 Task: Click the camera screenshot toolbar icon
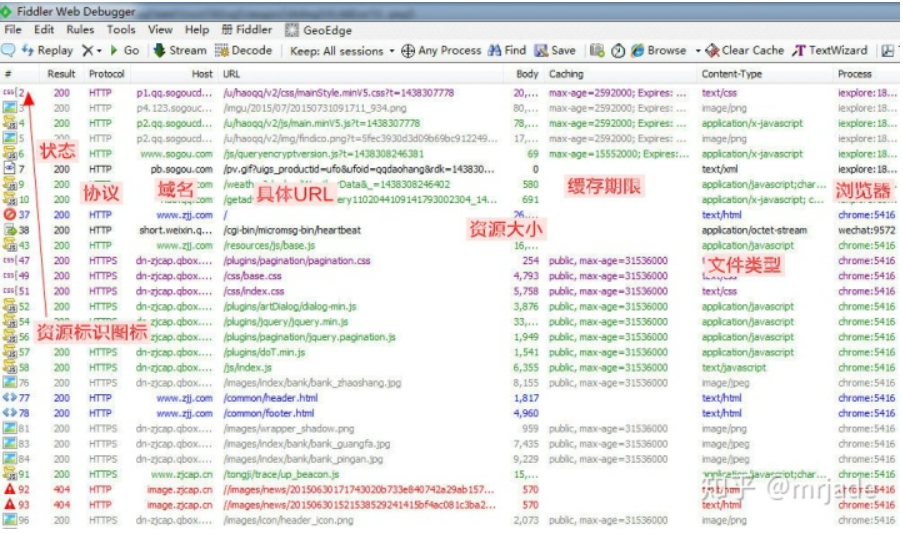point(597,51)
